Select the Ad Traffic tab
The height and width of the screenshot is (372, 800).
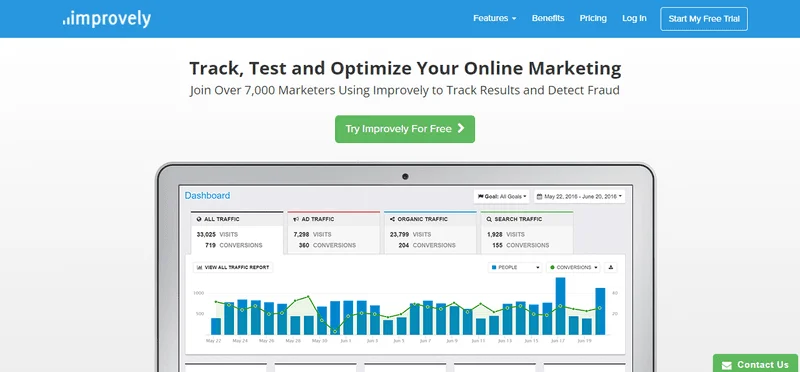334,232
